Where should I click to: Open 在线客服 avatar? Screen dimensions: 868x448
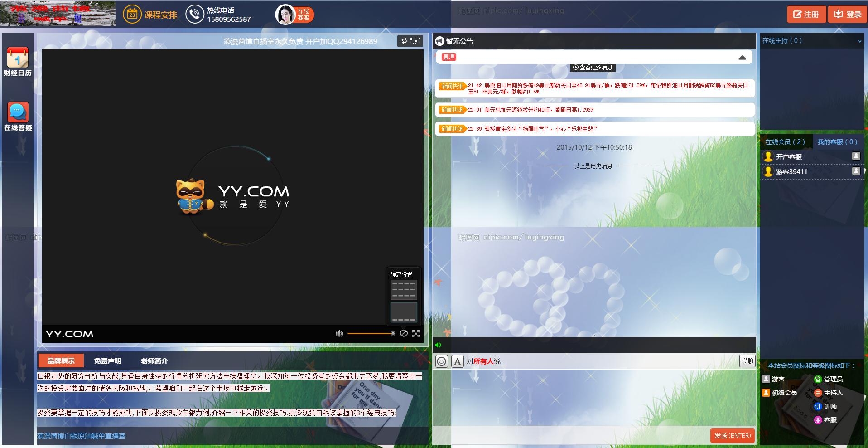point(285,15)
